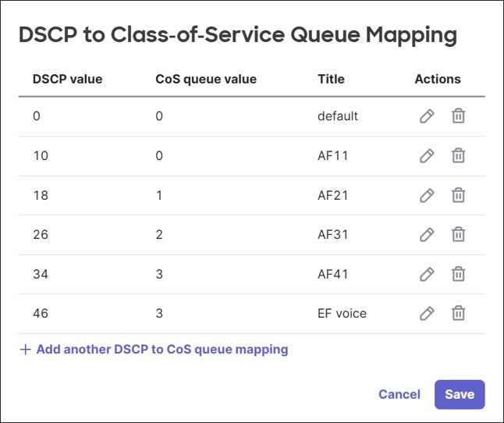Click the DSCP value 46 cell
Screen dimensions: 504x423
[x=41, y=314]
